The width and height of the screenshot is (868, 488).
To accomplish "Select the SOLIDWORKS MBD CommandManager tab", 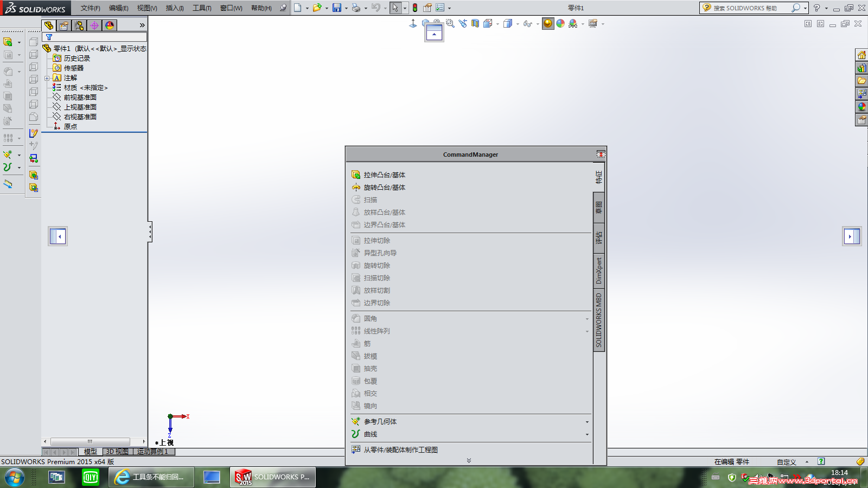I will pyautogui.click(x=599, y=320).
